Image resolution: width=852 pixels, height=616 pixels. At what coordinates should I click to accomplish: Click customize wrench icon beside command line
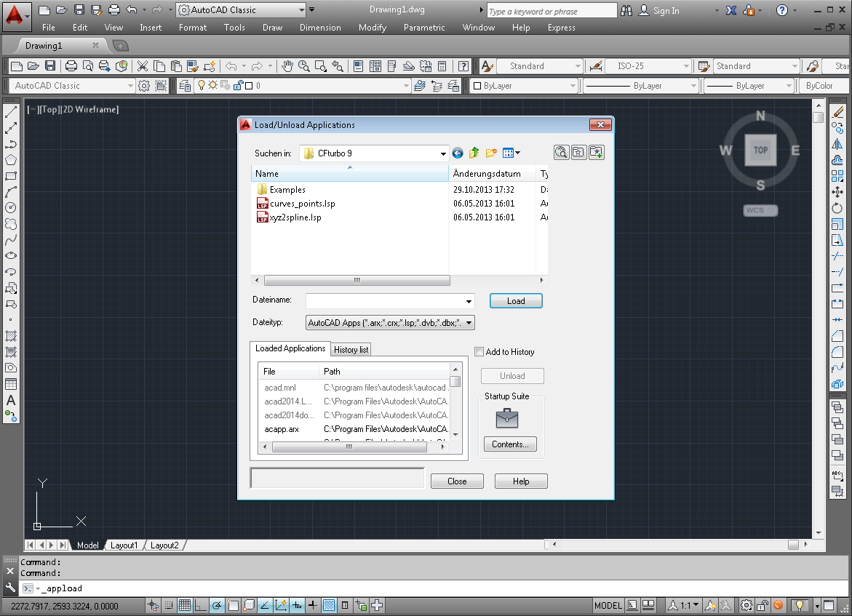pos(10,588)
